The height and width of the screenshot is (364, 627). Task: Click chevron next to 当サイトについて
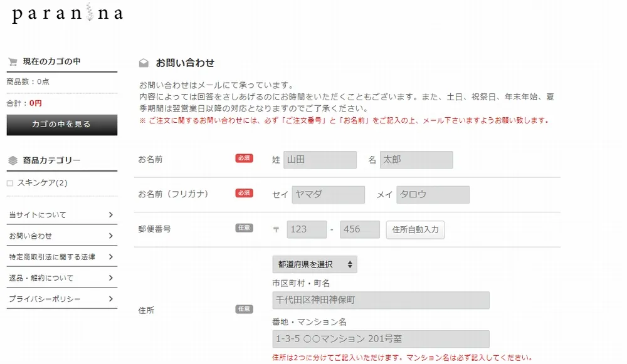[x=111, y=215]
